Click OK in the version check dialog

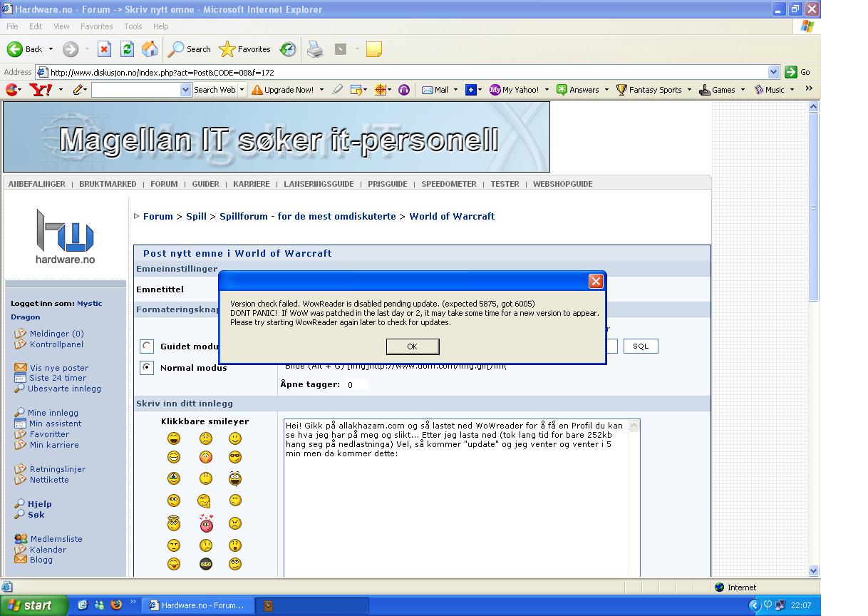click(413, 346)
